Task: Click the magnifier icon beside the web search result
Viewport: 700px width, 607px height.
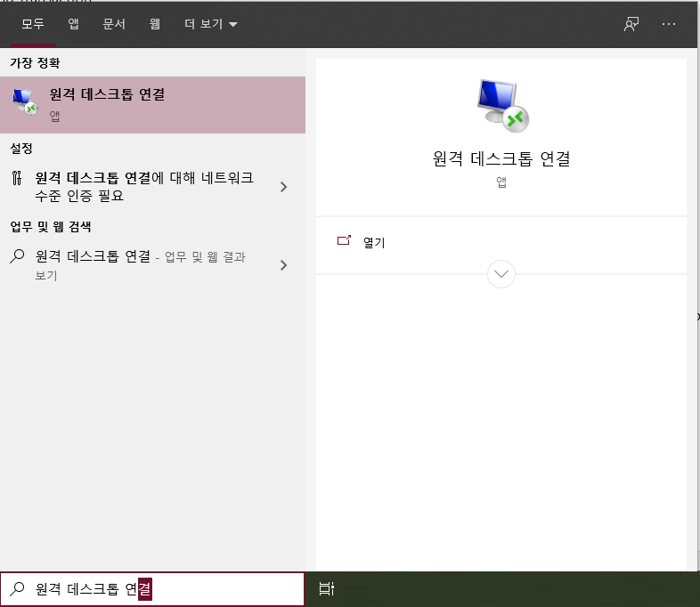Action: (17, 256)
